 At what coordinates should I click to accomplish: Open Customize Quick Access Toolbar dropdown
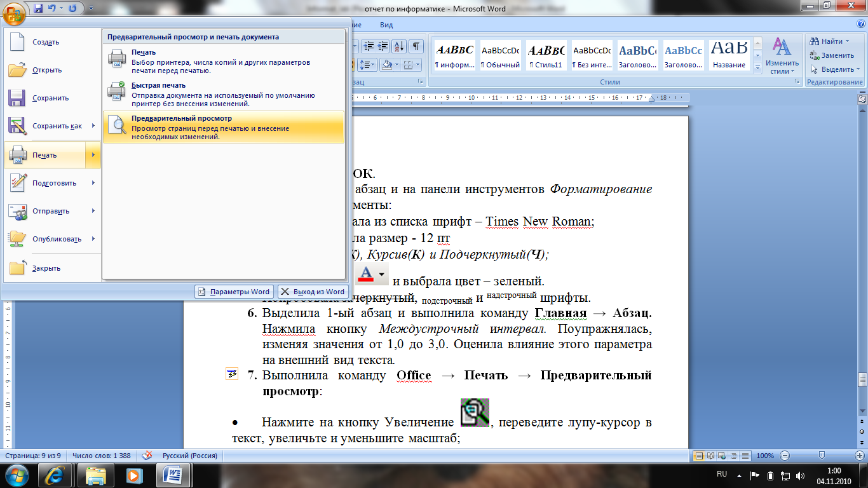point(90,9)
